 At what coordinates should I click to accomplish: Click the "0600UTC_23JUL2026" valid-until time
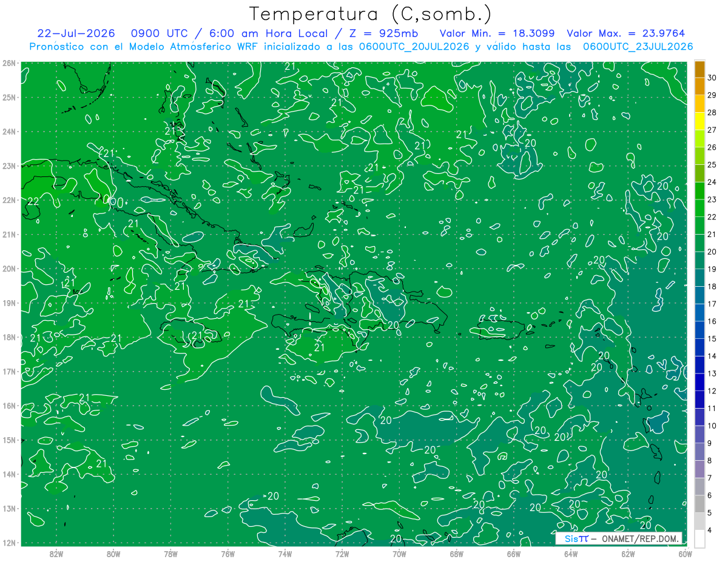pos(638,47)
